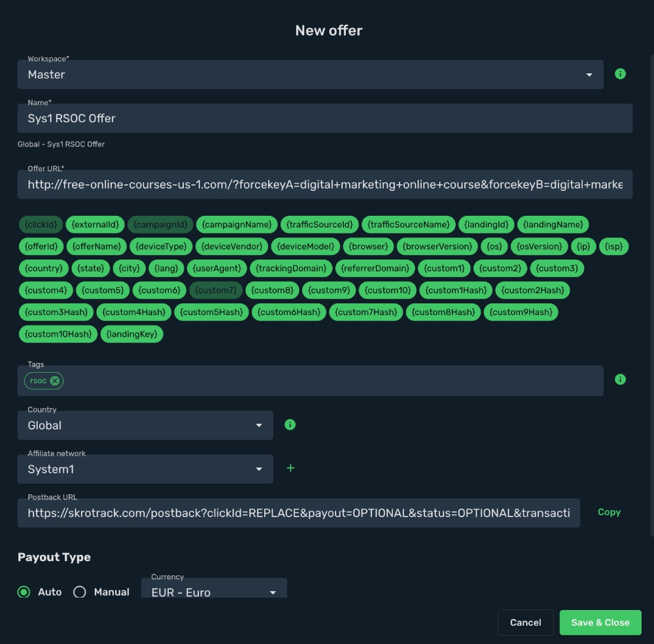Viewport: 654px width, 644px height.
Task: Click into the Tags input area
Action: (x=310, y=381)
